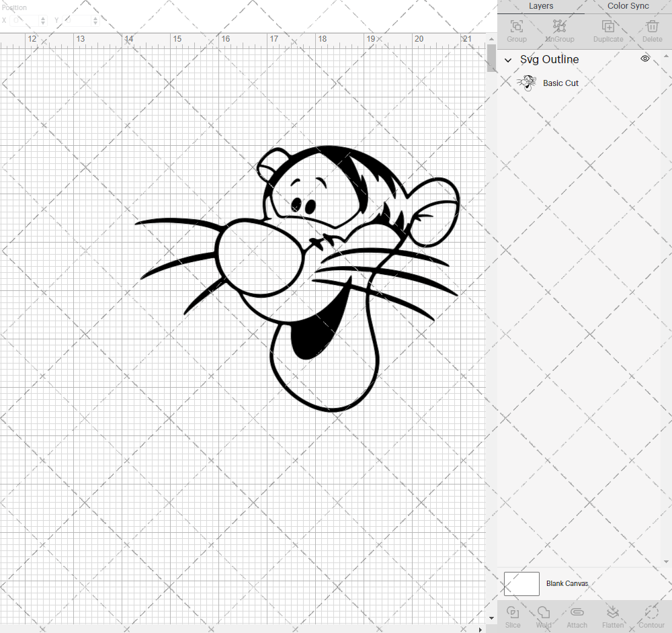Click the UnGroup icon
This screenshot has height=633, width=672.
[559, 27]
